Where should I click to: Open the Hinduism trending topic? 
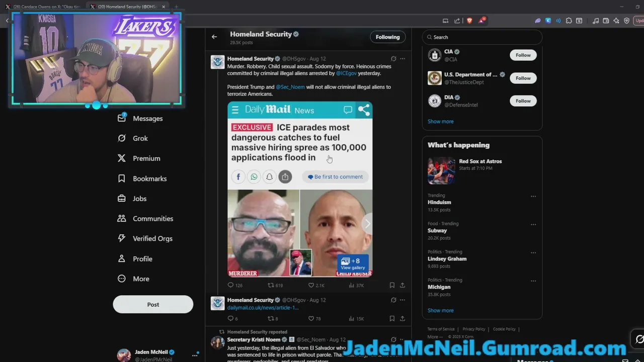[439, 202]
